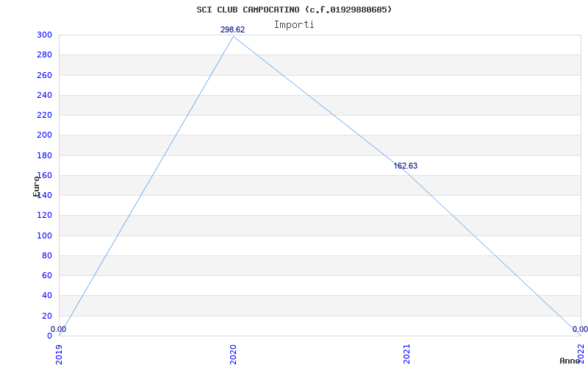The width and height of the screenshot is (588, 368).
Task: Click the 220 y-axis tick label
Action: click(45, 115)
